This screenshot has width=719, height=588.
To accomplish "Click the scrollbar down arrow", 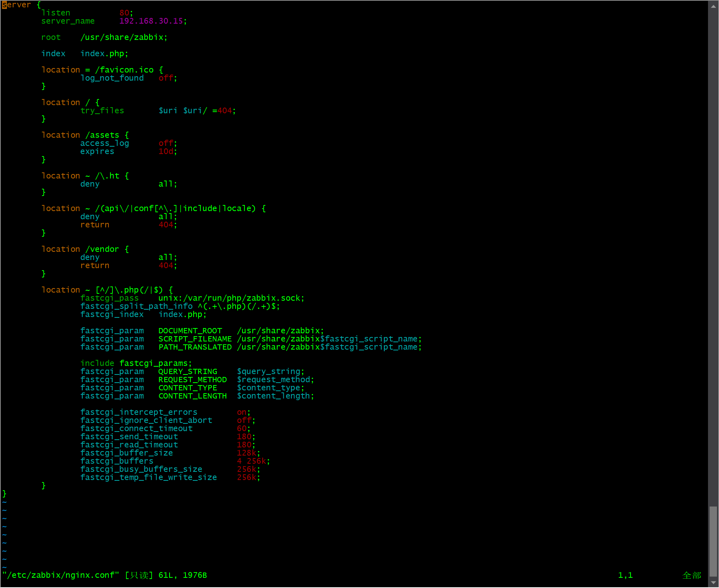I will tap(713, 583).
